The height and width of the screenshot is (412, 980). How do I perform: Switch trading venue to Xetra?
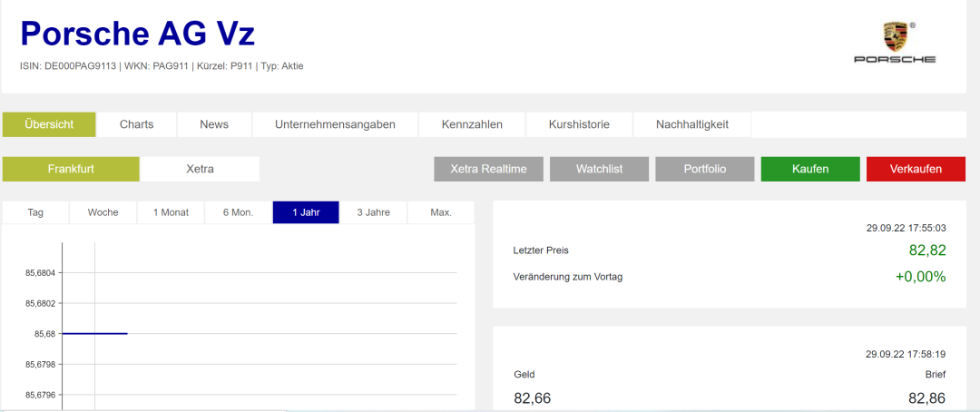(x=200, y=169)
